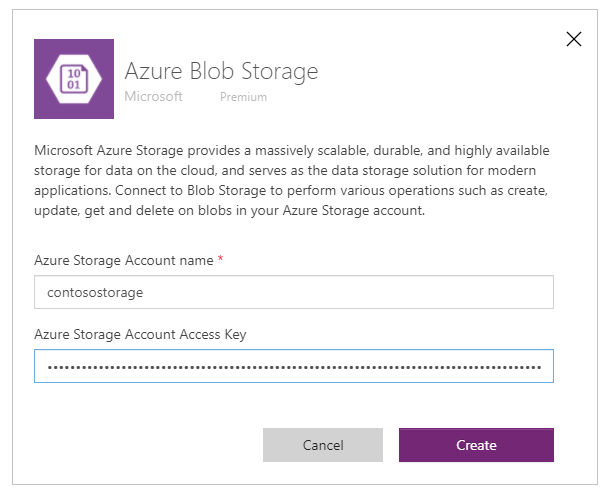Focus the Azure Storage Account name field
The width and height of the screenshot is (612, 497).
[x=294, y=292]
